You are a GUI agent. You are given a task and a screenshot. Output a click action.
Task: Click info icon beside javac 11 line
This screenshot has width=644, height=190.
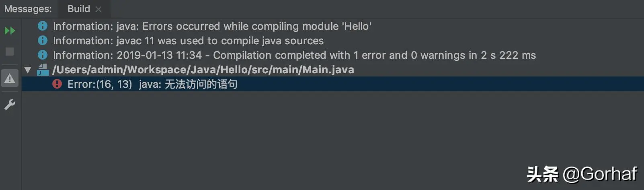click(x=42, y=40)
